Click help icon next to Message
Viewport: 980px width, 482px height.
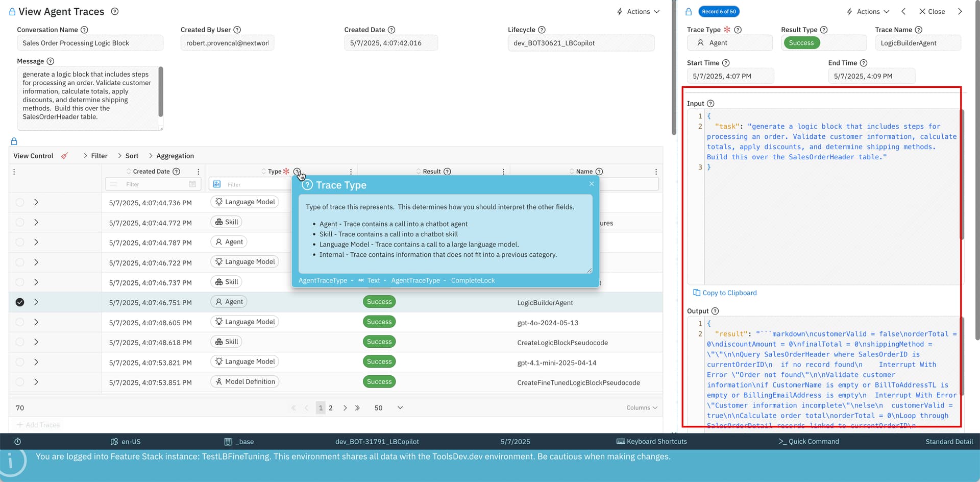tap(51, 61)
